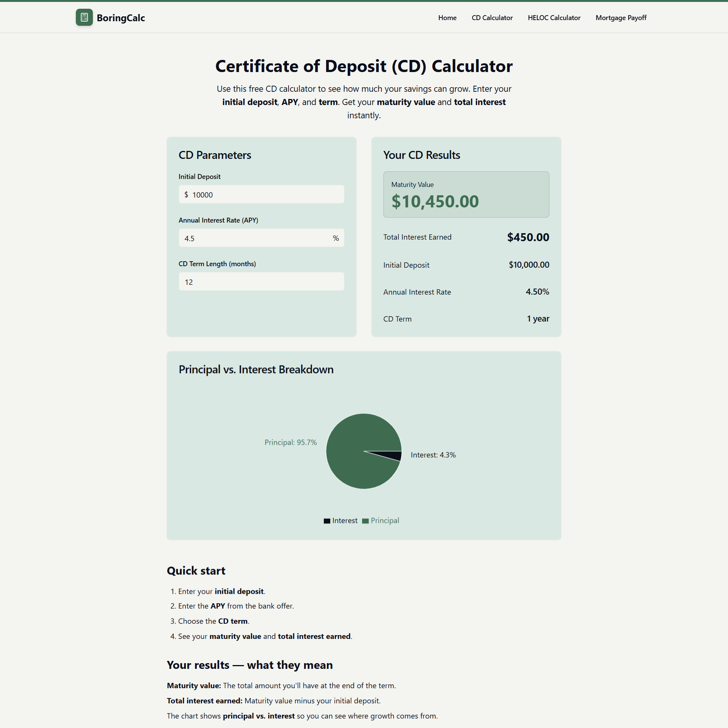Click the green Principal legend swatch

tap(365, 521)
